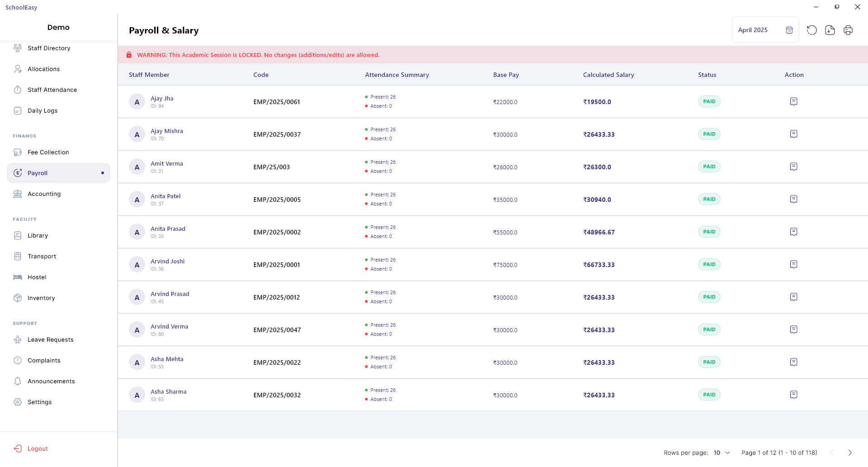
Task: Open Staff Attendance in sidebar
Action: tap(58, 90)
